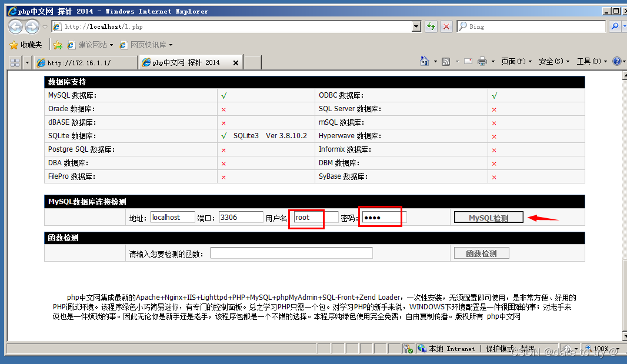Screen dimensions: 627x364
Task: Click the Hyperwave 数据库 row label
Action: tap(350, 136)
